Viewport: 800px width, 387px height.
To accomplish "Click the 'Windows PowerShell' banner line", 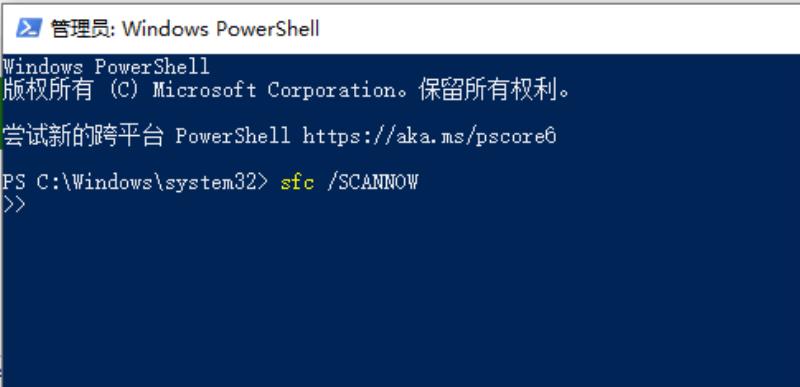I will [106, 67].
